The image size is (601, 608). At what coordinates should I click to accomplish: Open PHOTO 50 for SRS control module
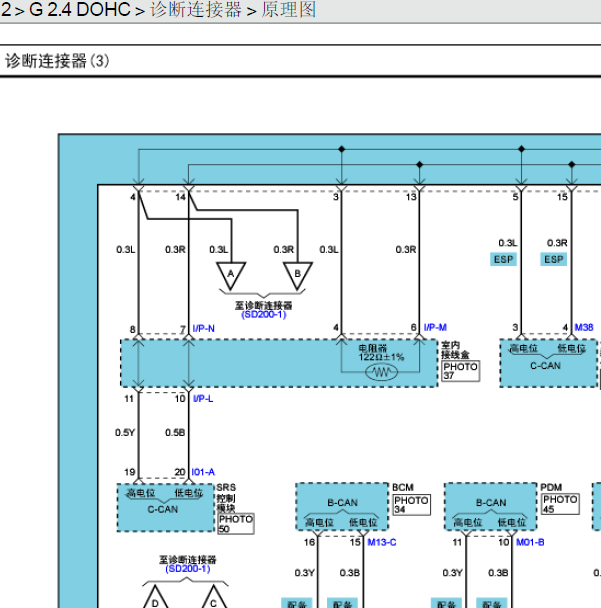click(x=236, y=524)
